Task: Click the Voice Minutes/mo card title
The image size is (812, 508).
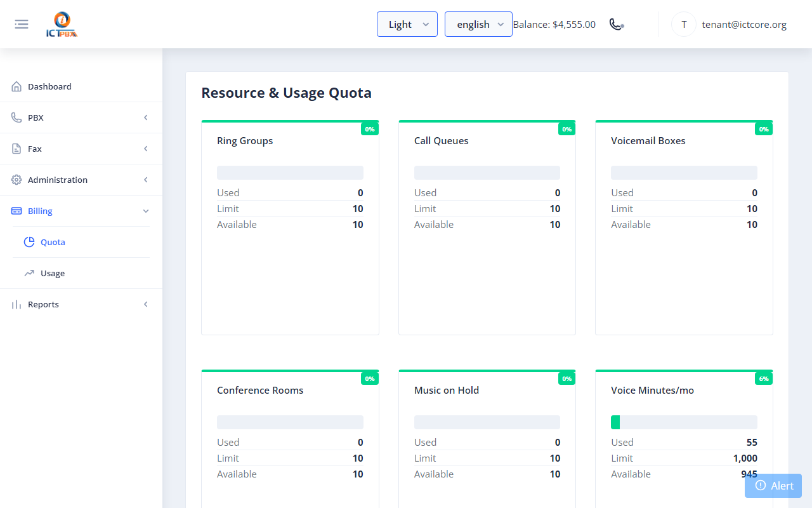Action: tap(653, 391)
